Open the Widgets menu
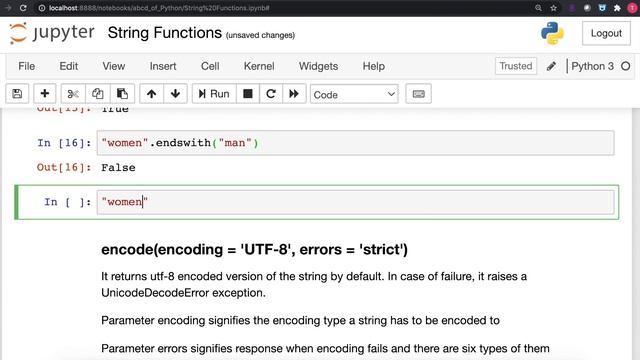Screen dimensions: 640x360 318,66
